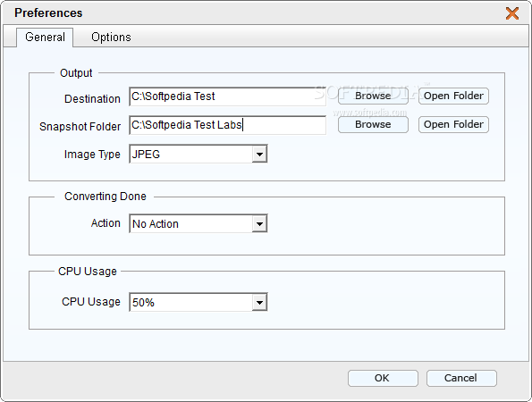Browse for the Destination folder
This screenshot has width=532, height=402.
tap(373, 96)
